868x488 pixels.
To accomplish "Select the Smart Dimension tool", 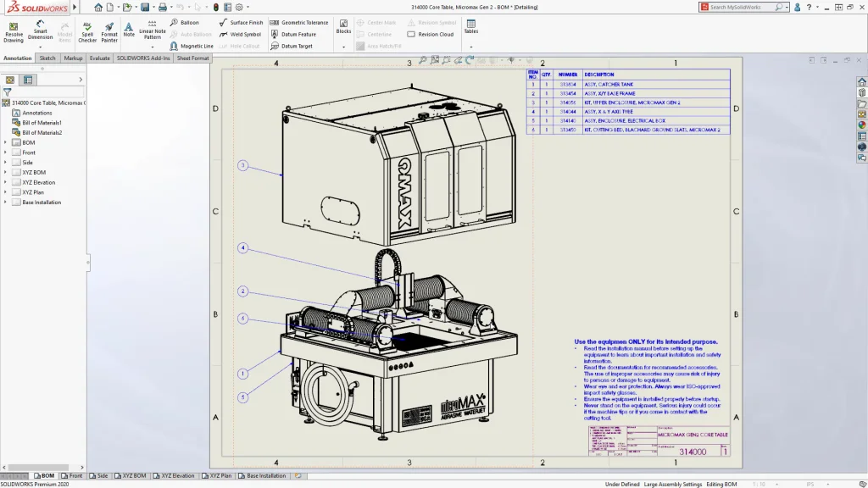I will point(40,30).
